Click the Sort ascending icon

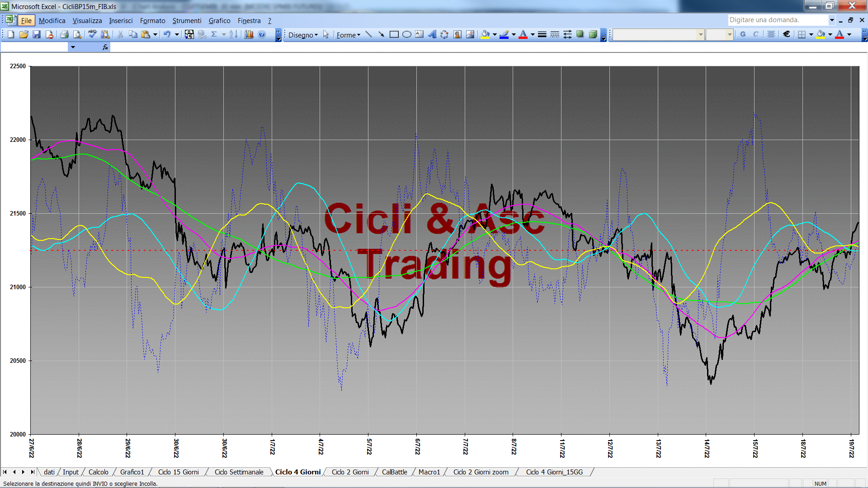(233, 35)
